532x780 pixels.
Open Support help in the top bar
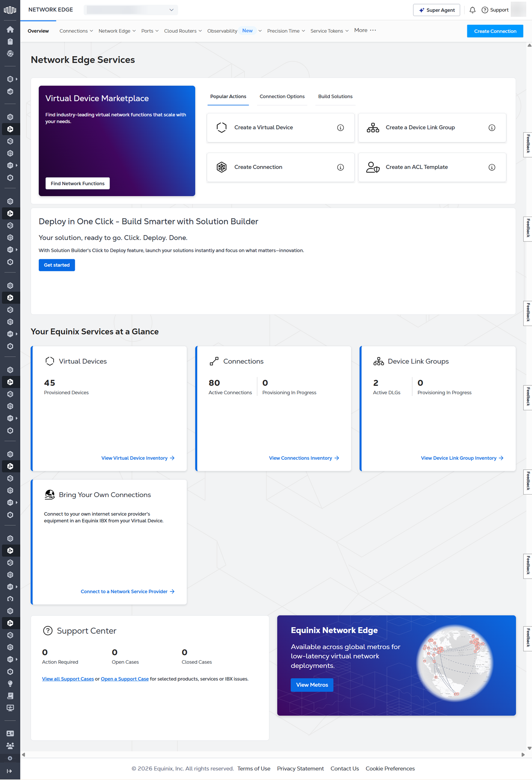tap(495, 10)
